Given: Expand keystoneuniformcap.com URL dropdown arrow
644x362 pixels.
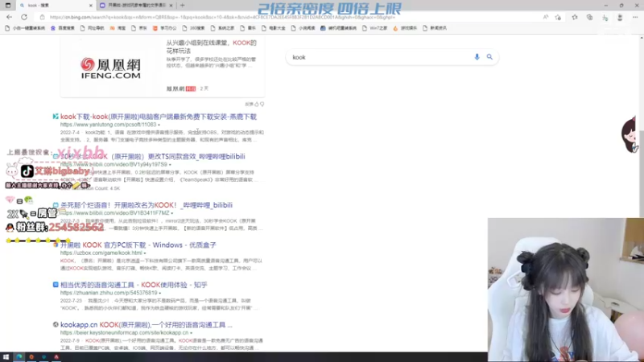Looking at the screenshot, I should point(191,333).
